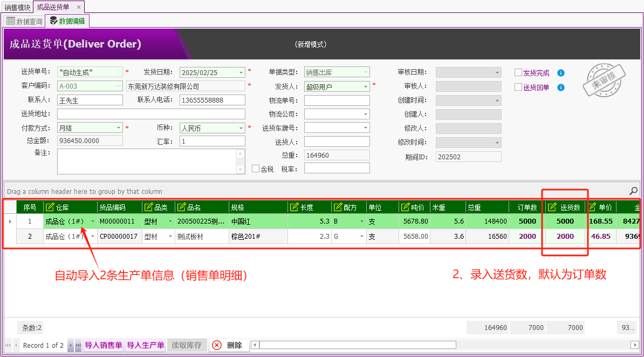The width and height of the screenshot is (644, 357).
Task: Click the 税率 input field
Action: pos(337,168)
